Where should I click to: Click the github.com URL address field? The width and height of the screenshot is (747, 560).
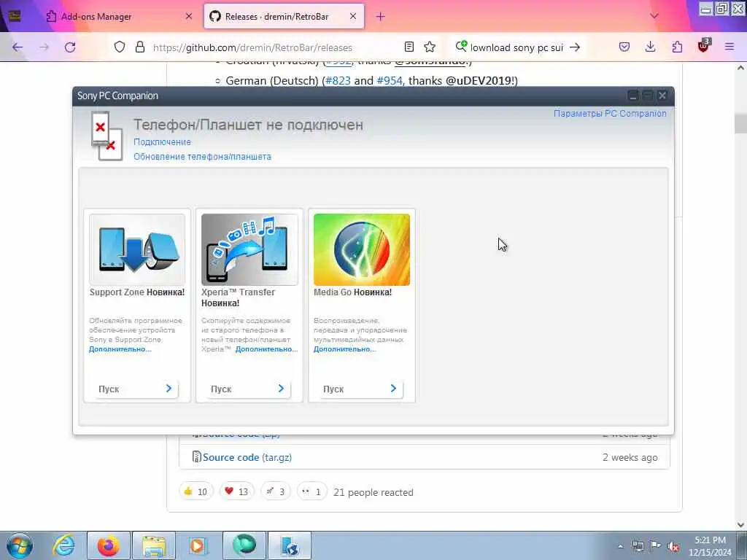pyautogui.click(x=252, y=47)
